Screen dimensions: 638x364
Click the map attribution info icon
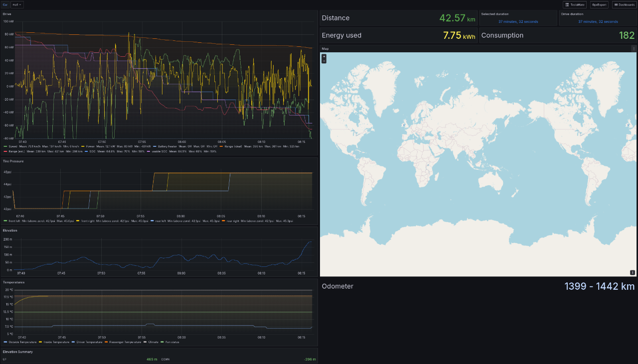pyautogui.click(x=633, y=272)
